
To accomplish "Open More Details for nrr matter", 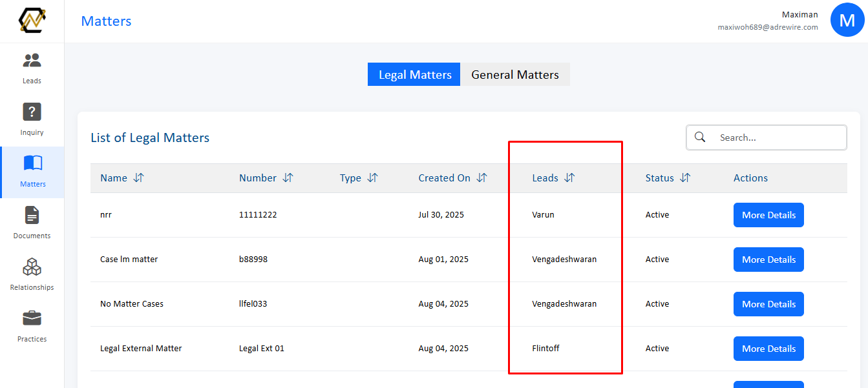I will point(768,215).
